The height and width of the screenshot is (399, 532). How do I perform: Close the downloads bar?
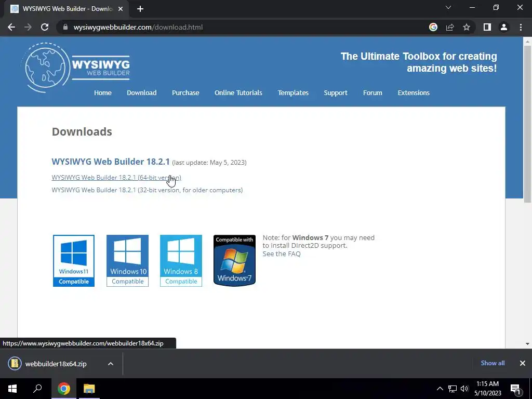(523, 363)
